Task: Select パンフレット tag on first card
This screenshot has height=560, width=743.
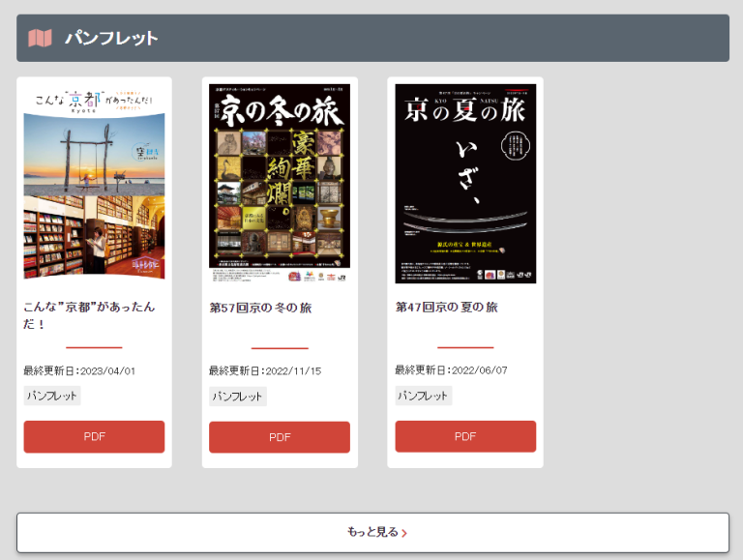Action: 52,396
